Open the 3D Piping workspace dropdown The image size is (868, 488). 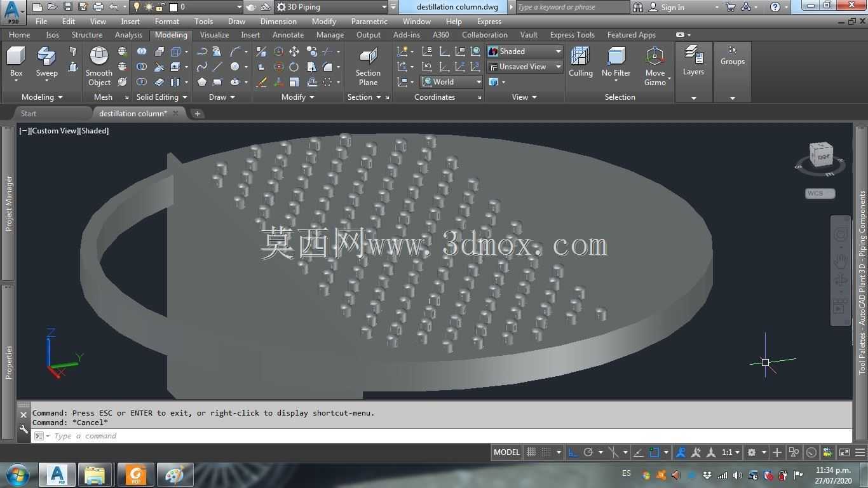[331, 7]
